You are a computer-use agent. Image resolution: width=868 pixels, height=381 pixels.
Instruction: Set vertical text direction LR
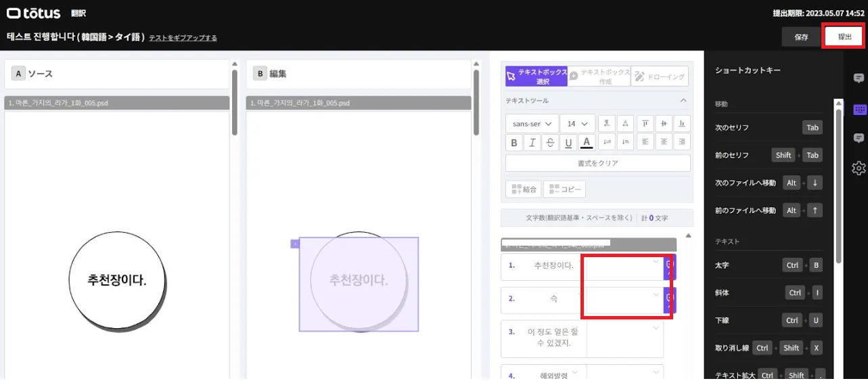(x=607, y=142)
